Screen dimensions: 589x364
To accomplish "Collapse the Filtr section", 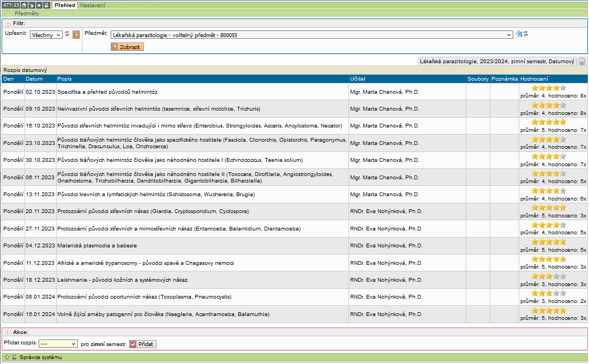I will tap(8, 23).
